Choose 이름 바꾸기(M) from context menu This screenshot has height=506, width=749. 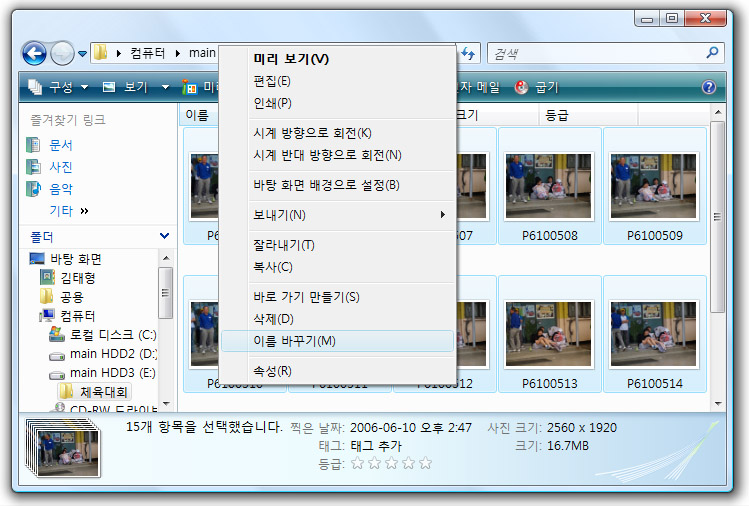point(337,341)
